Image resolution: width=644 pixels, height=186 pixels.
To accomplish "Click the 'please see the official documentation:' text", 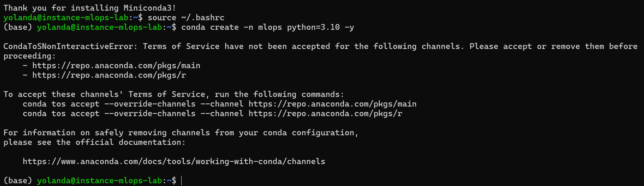I will point(94,142).
